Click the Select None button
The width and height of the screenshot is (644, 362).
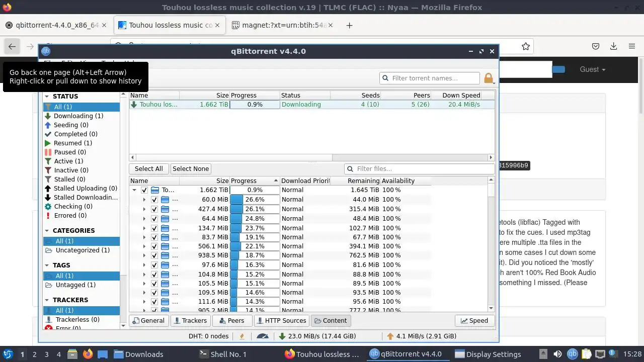tap(190, 168)
